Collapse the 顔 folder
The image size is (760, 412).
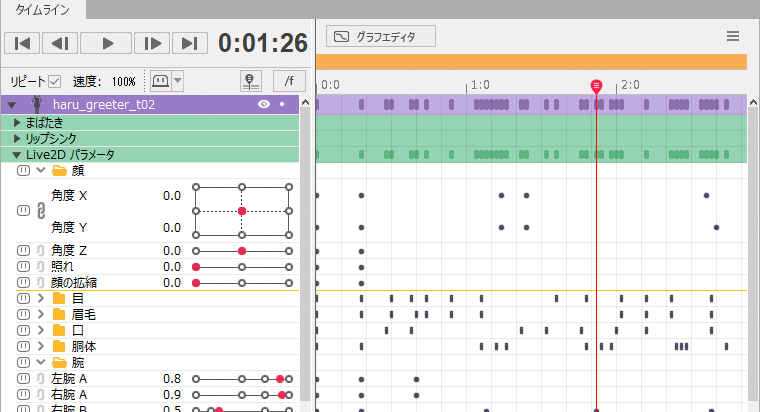(41, 170)
